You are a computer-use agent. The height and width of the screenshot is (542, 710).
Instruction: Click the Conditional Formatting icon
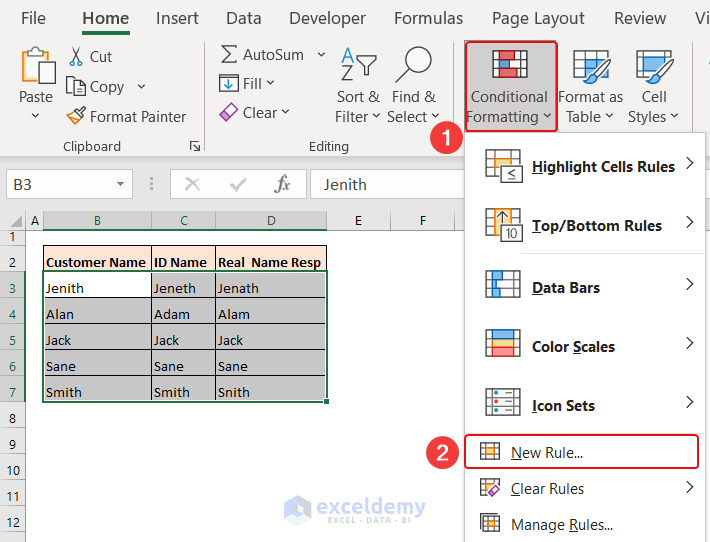click(510, 64)
